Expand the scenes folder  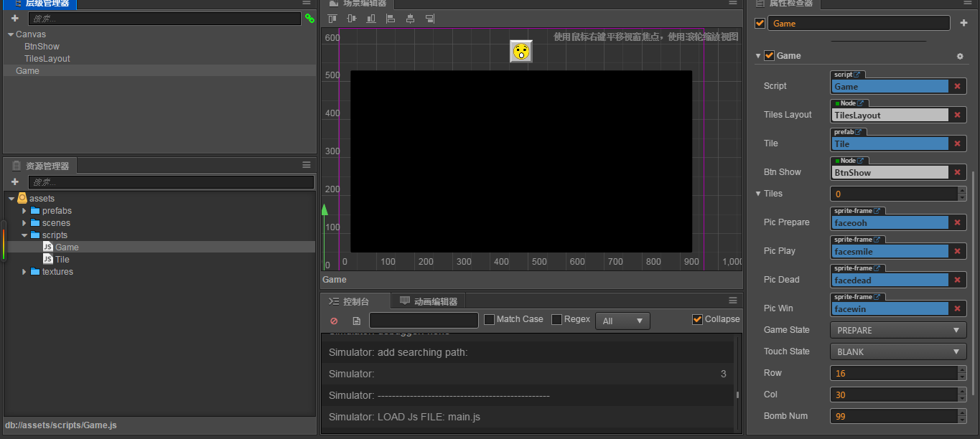[24, 223]
